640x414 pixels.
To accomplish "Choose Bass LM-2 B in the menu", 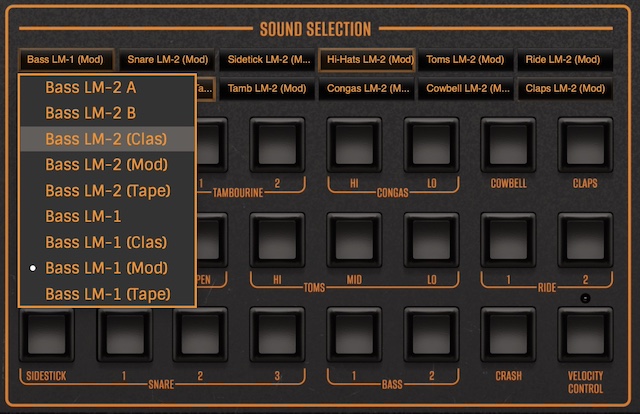I will click(107, 113).
